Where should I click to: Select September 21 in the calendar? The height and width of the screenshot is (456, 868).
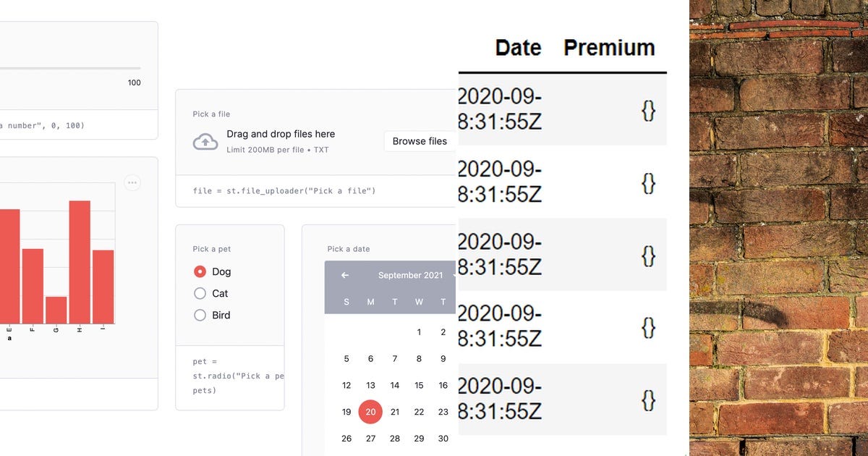(395, 412)
